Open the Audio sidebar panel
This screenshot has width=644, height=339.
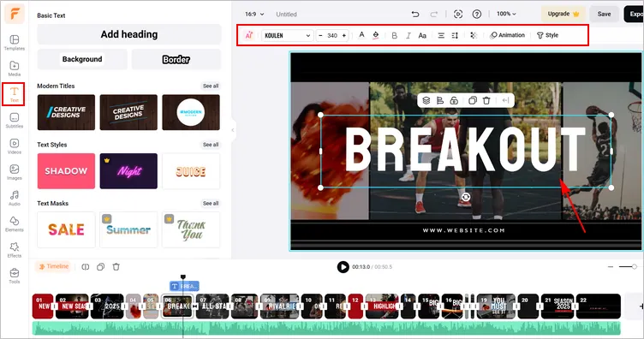15,198
